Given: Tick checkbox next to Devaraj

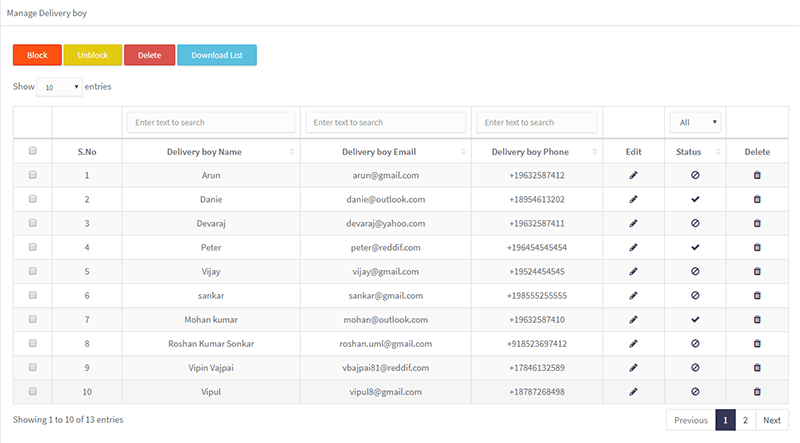Looking at the screenshot, I should click(x=33, y=223).
